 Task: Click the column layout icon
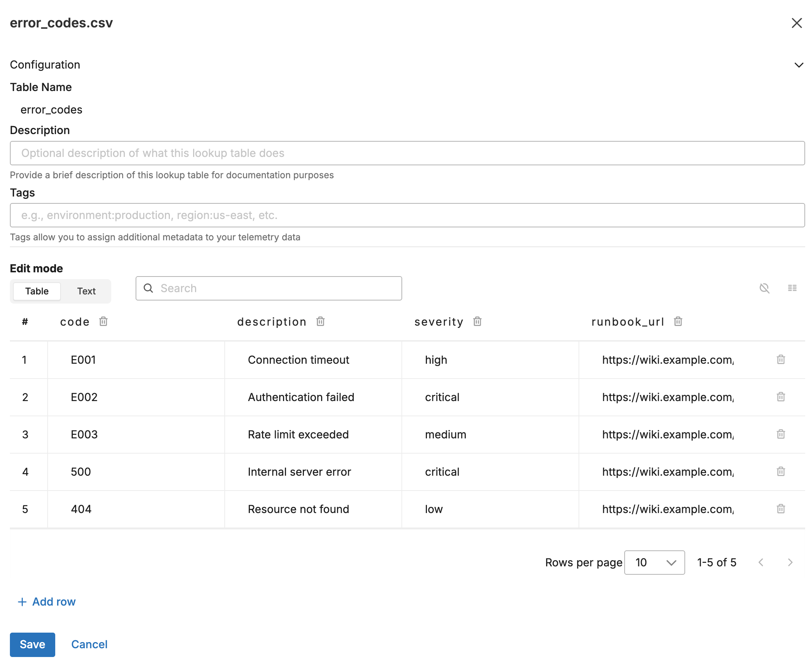coord(792,288)
